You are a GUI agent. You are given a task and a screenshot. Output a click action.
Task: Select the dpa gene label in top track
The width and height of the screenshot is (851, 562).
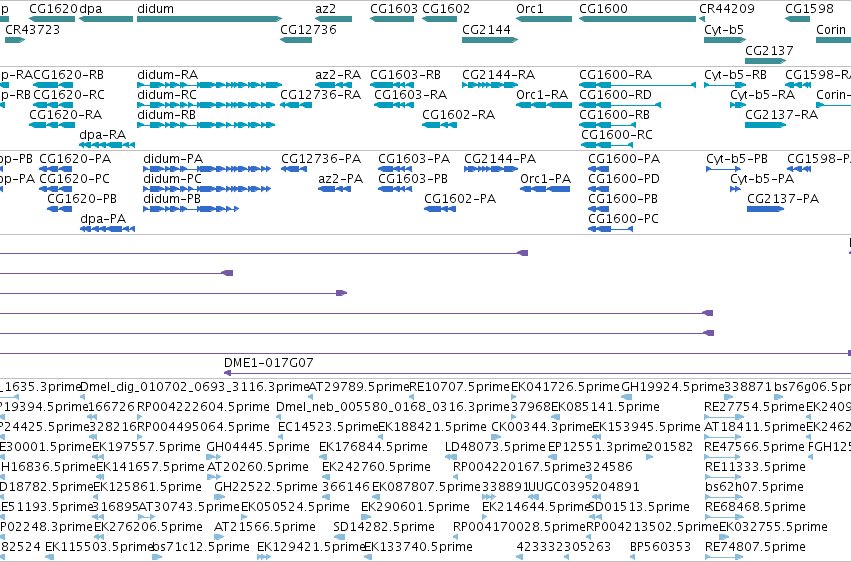tap(91, 9)
